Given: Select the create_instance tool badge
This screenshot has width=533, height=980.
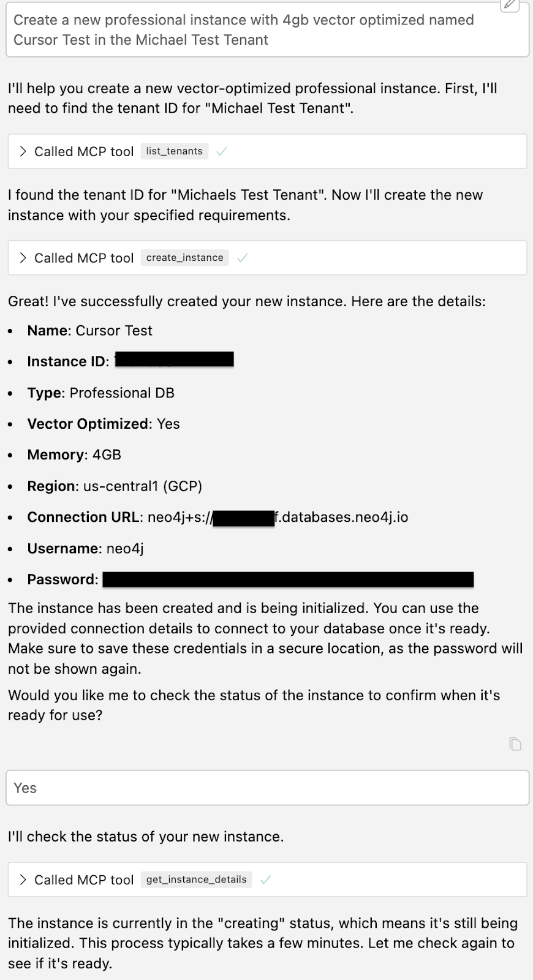Looking at the screenshot, I should [x=184, y=258].
